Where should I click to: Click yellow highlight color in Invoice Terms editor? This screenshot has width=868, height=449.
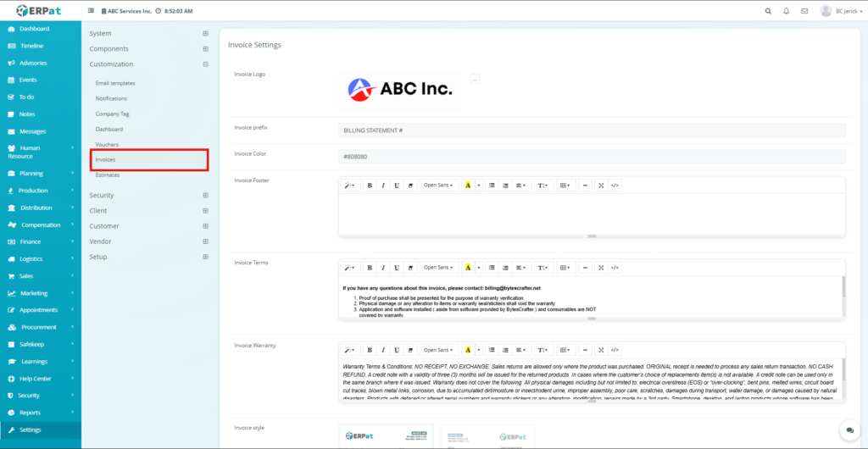pyautogui.click(x=467, y=268)
